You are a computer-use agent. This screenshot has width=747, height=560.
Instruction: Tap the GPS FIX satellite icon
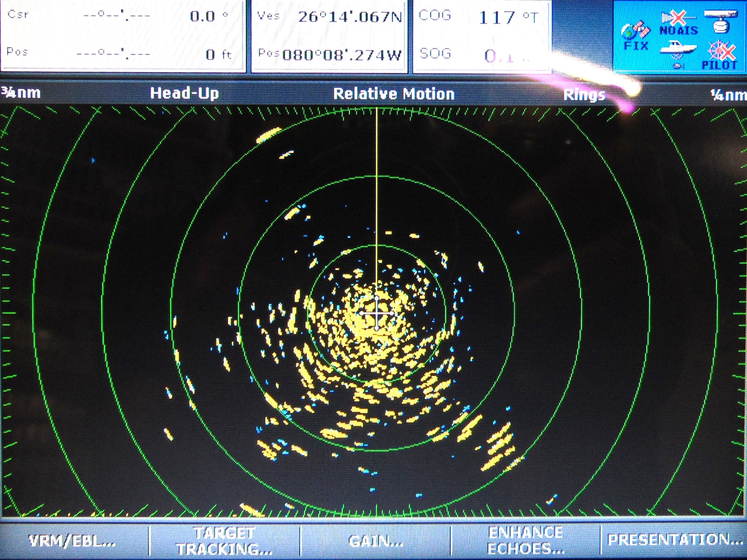click(635, 36)
